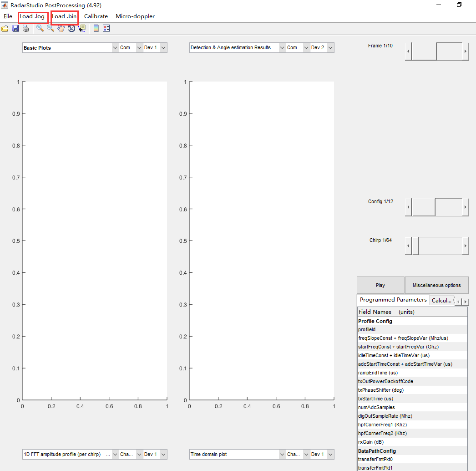This screenshot has width=476, height=471.
Task: Open the File menu
Action: tap(8, 16)
